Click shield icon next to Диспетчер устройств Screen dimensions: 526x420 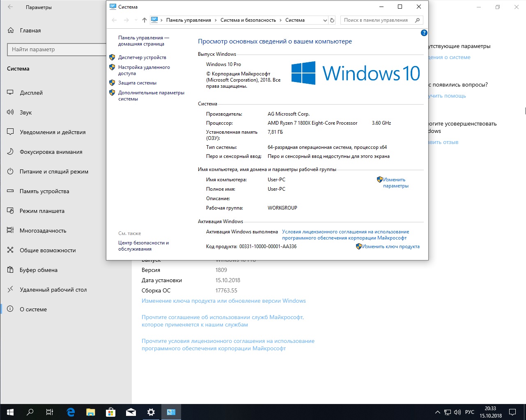pos(112,57)
